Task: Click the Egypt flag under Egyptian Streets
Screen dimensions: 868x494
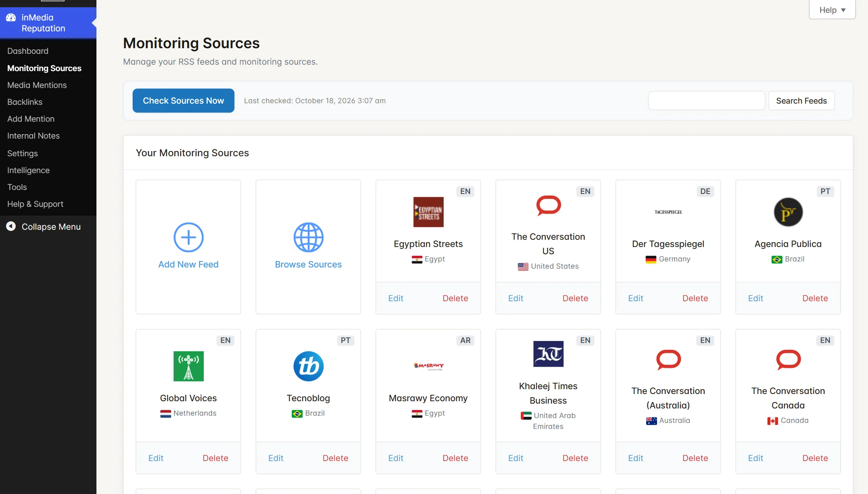Action: point(417,259)
